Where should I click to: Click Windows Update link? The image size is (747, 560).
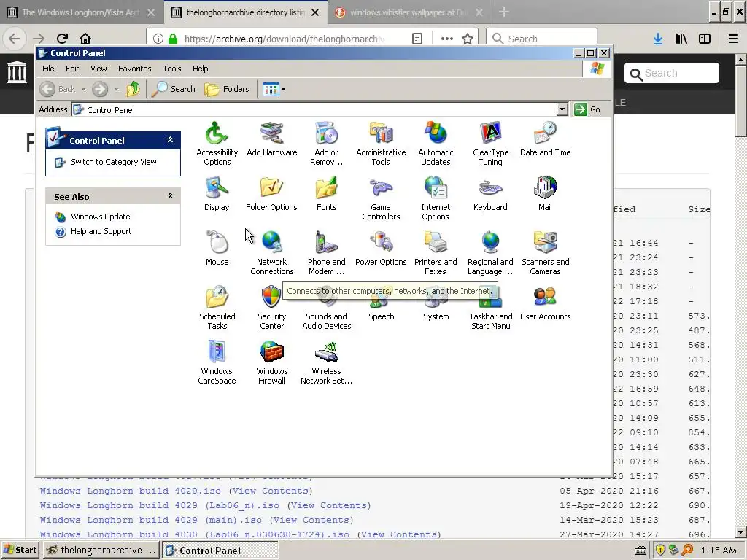[100, 217]
